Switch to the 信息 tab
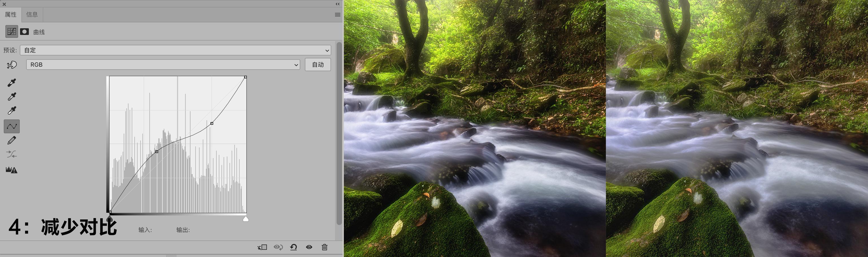 [x=32, y=14]
